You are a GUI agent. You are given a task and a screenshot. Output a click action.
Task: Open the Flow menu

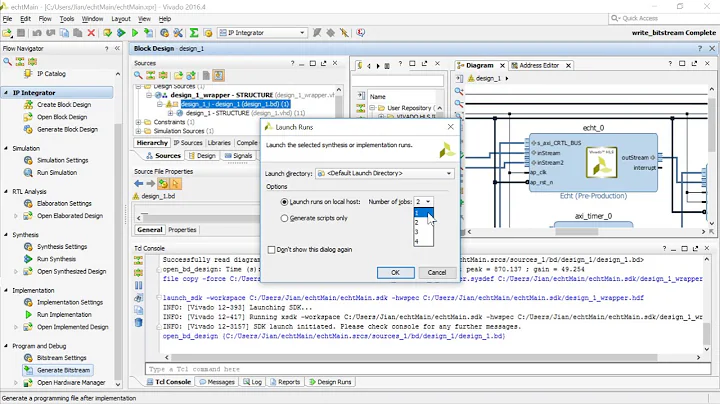pyautogui.click(x=45, y=19)
